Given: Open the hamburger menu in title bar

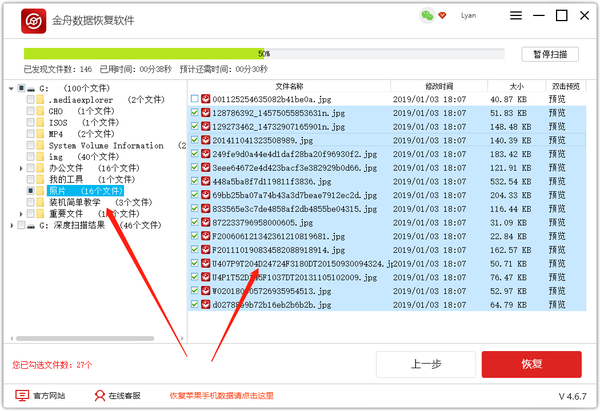Looking at the screenshot, I should [x=514, y=16].
